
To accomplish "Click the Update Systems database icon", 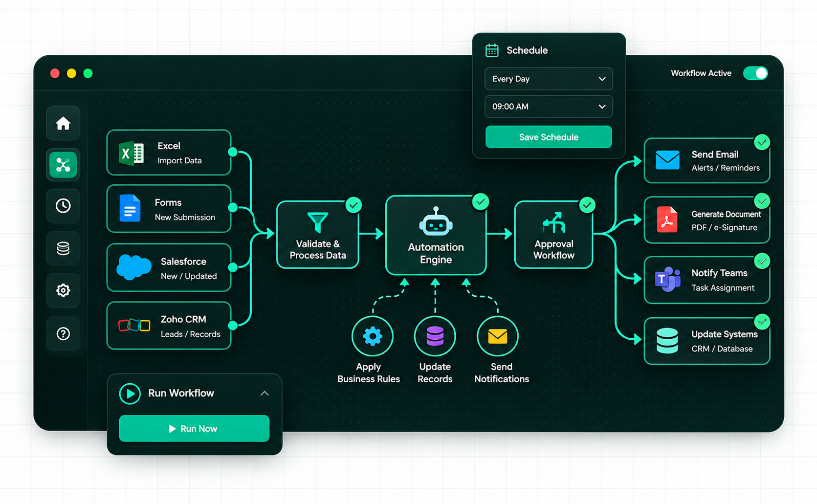I will click(667, 341).
